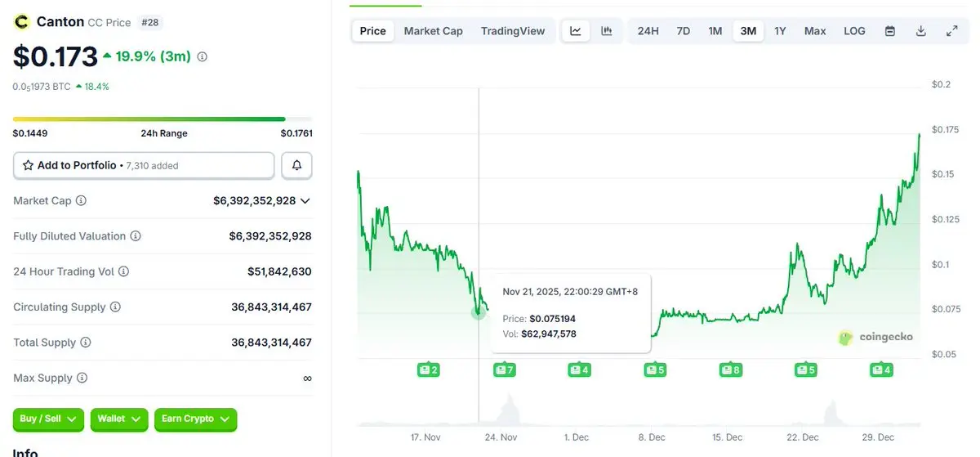The image size is (980, 457).
Task: Open the calendar date range picker
Action: click(890, 31)
